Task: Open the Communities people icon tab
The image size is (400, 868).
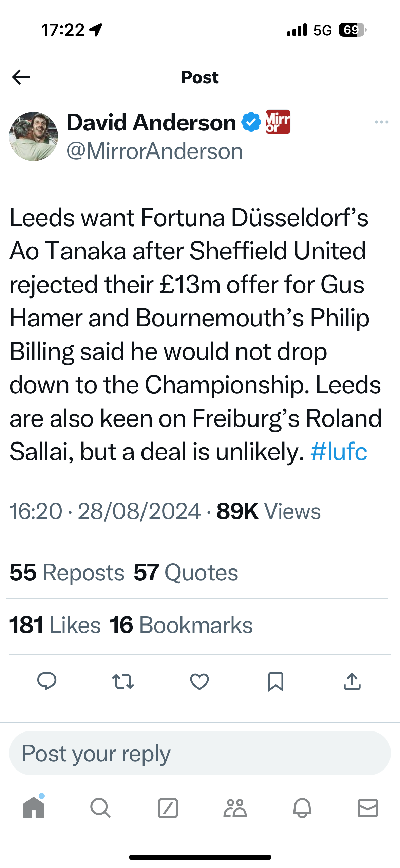Action: [x=235, y=808]
